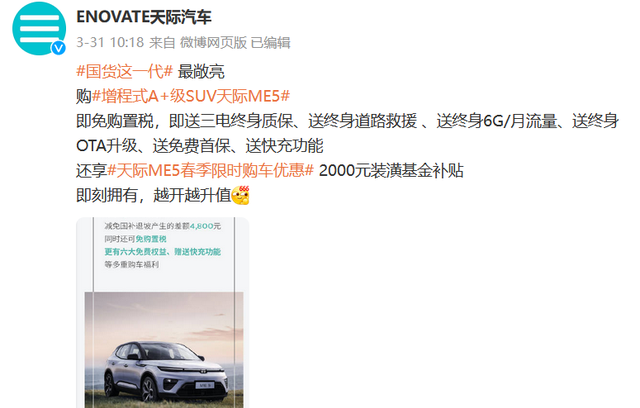Viewport: 640px width, 408px height.
Task: Click the 微博网页版 source link
Action: tap(213, 42)
